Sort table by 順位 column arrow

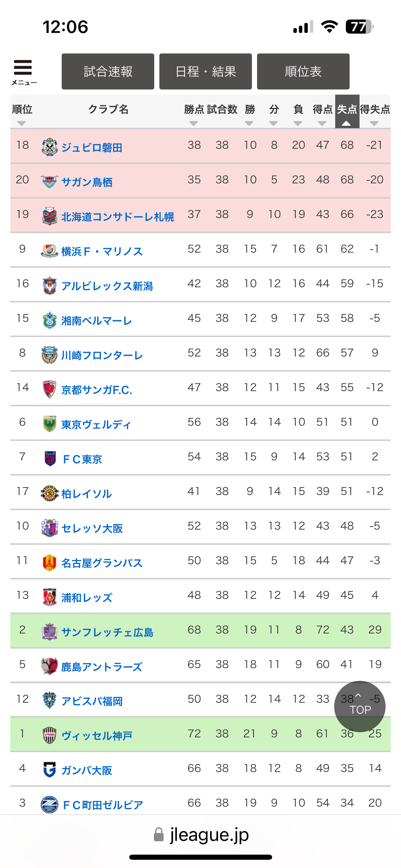(x=22, y=123)
